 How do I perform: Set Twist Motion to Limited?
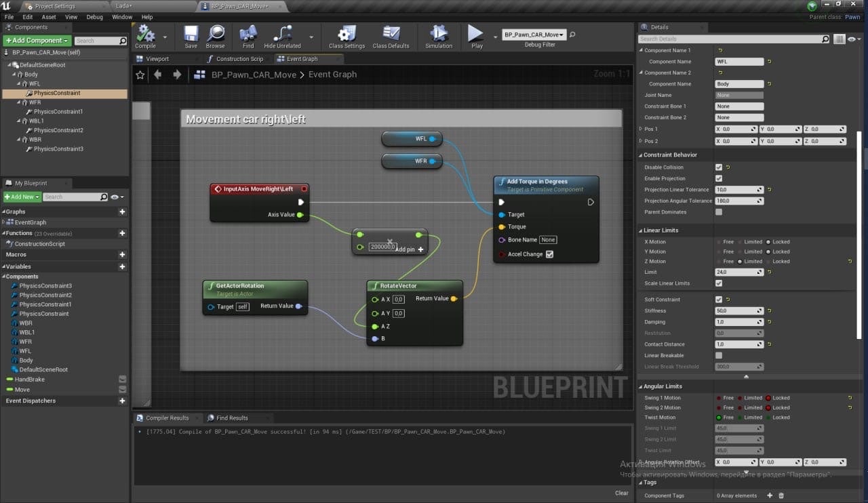[x=741, y=418]
